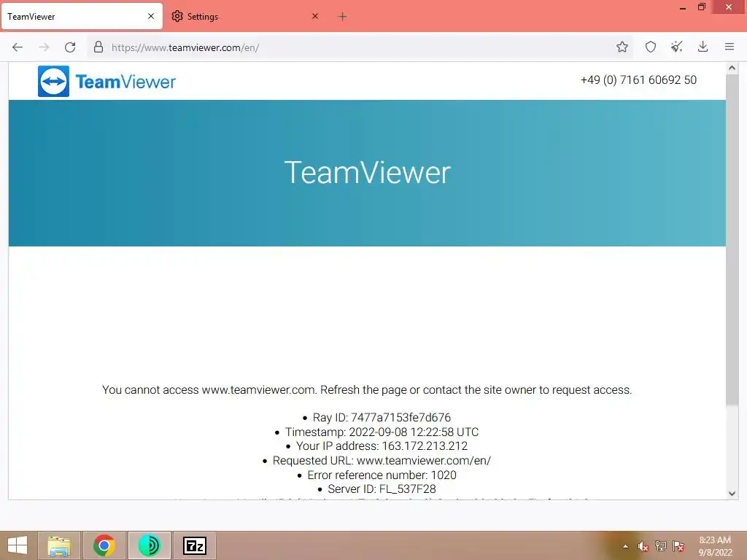Viewport: 747px width, 560px height.
Task: Click the Requested URL line
Action: click(x=382, y=461)
